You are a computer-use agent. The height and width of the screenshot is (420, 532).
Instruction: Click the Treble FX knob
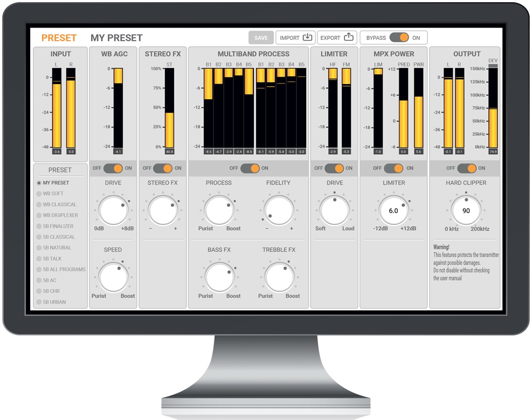(279, 277)
